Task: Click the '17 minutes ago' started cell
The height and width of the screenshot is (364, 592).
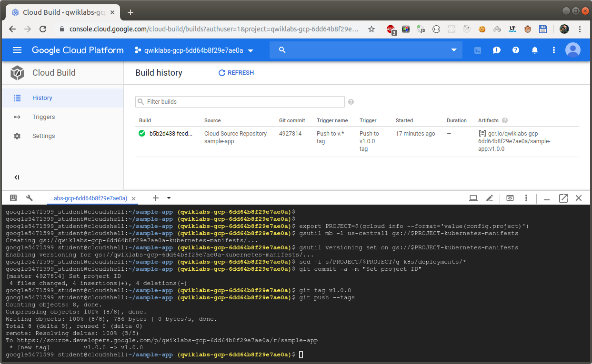Action: pyautogui.click(x=415, y=134)
